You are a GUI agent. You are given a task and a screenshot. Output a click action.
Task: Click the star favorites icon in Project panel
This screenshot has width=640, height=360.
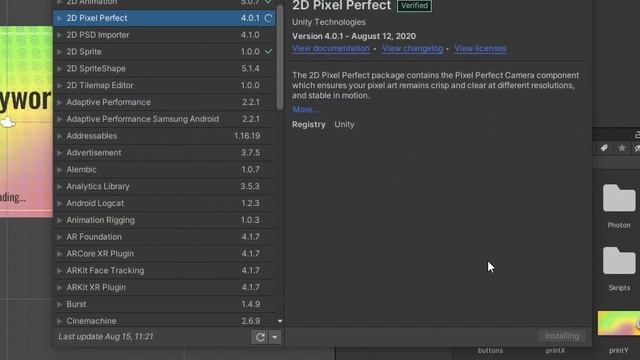(622, 148)
